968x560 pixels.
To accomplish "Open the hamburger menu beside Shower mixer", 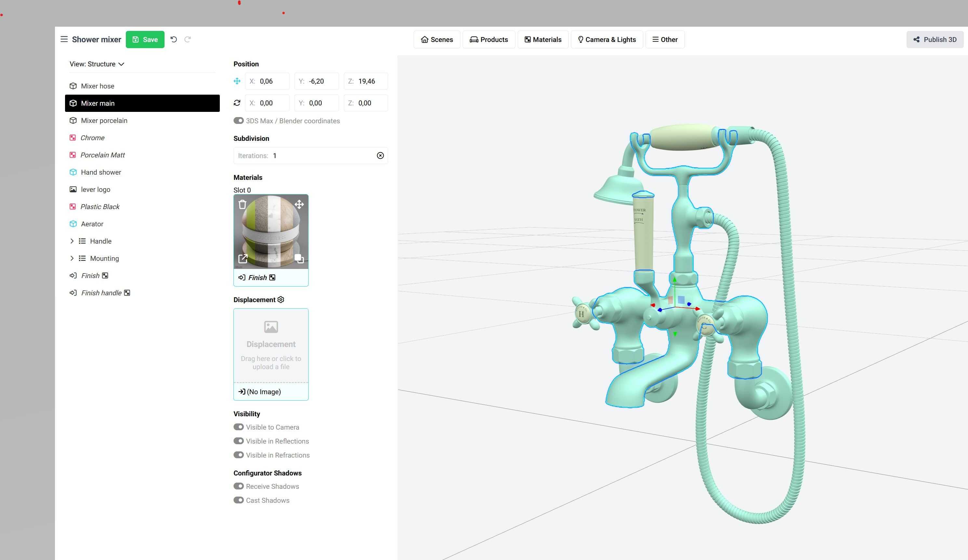I will coord(64,39).
